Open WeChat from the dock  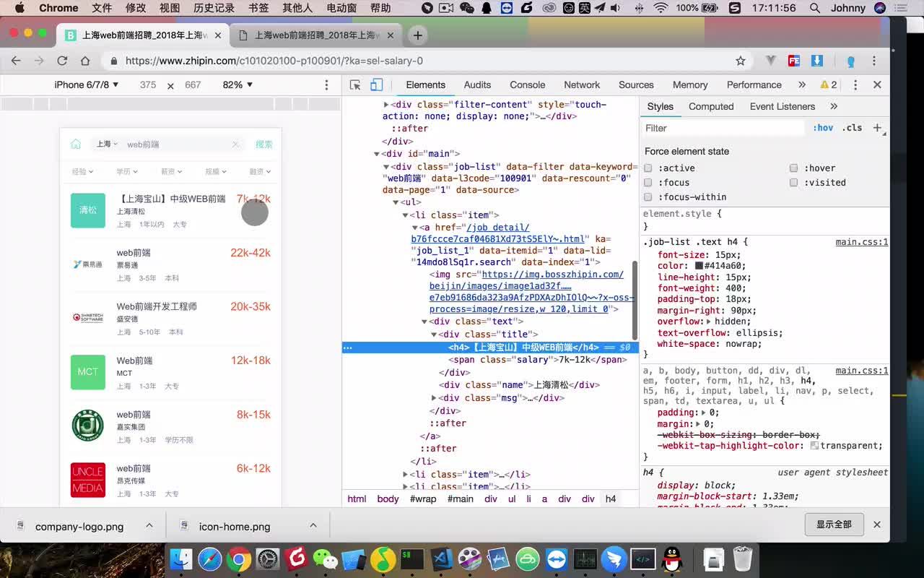(326, 558)
